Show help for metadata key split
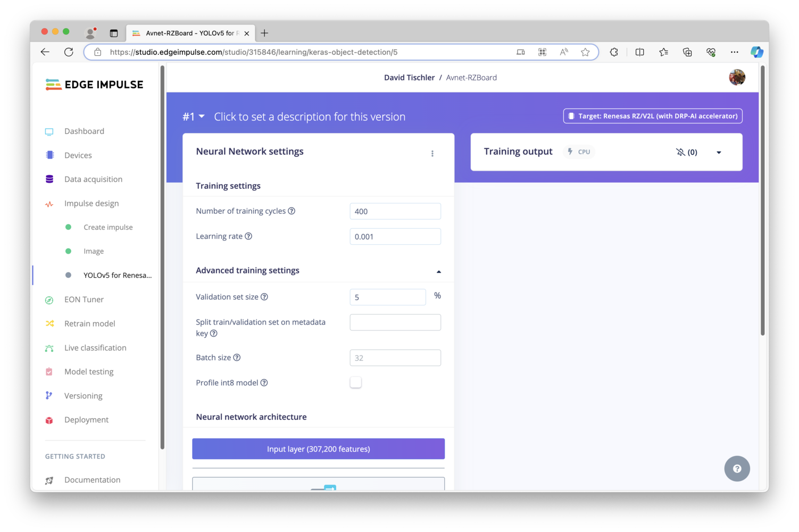 214,334
